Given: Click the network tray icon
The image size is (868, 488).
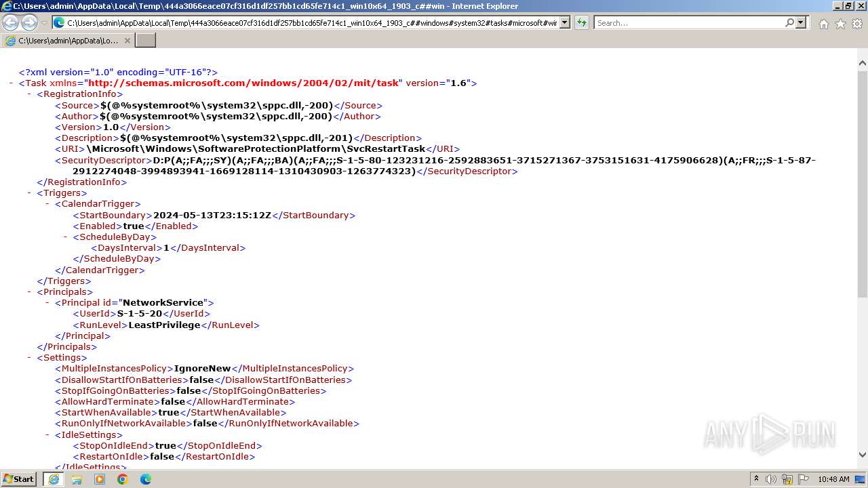Looking at the screenshot, I should (787, 479).
